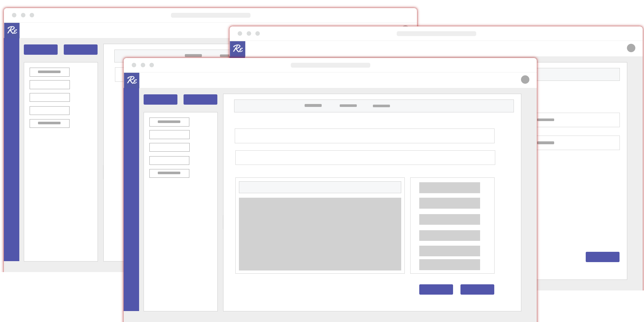The height and width of the screenshot is (322, 644).
Task: Focus the first labeled input field in middle window
Action: (x=578, y=120)
